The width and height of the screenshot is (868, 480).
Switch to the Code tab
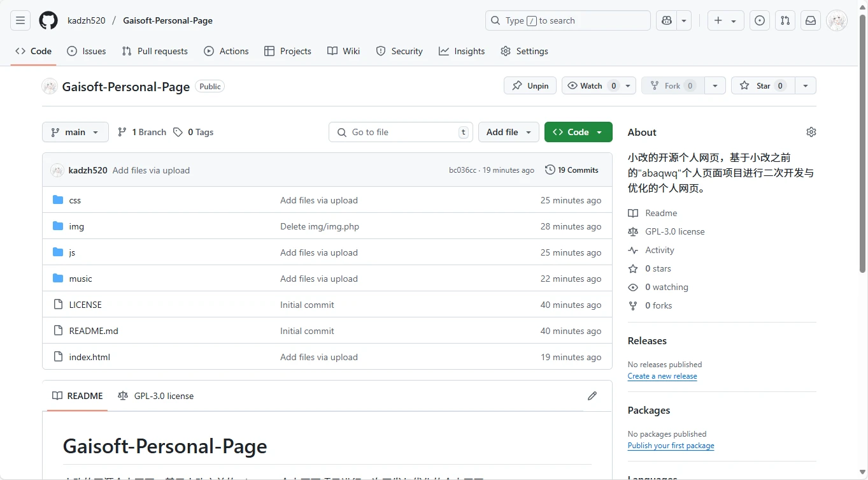click(34, 51)
